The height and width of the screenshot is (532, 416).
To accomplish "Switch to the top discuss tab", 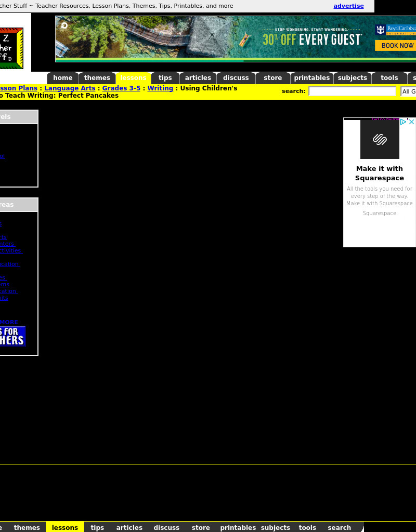I will 236,78.
